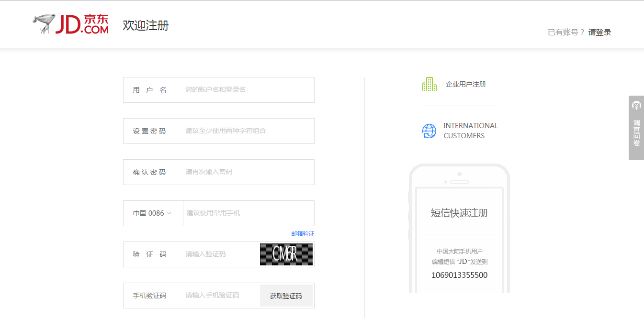Click the JD.COM logo
Screen dimensions: 644x318
[x=70, y=24]
